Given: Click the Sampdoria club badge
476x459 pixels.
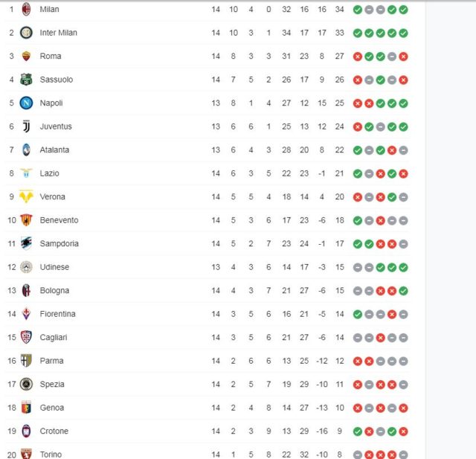Looking at the screenshot, I should 26,243.
